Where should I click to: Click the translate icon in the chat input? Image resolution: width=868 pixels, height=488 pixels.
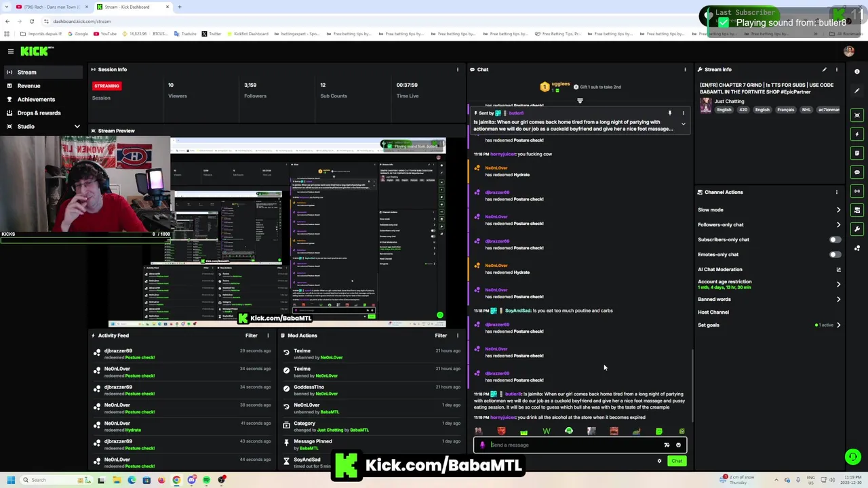[667, 445]
